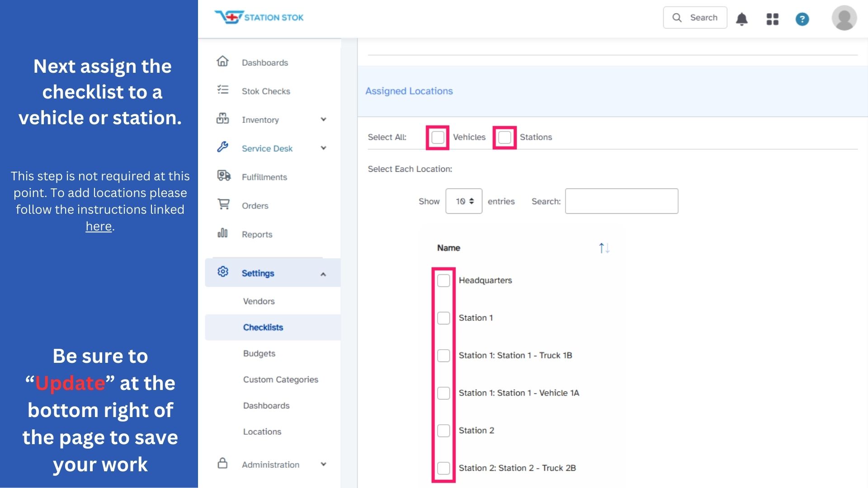Open the Show entries count dropdown
Image resolution: width=868 pixels, height=488 pixels.
pos(464,201)
